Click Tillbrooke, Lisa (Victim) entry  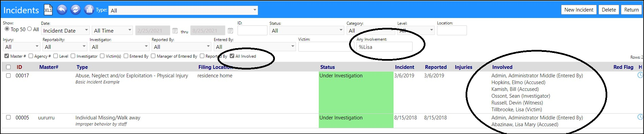(517, 110)
